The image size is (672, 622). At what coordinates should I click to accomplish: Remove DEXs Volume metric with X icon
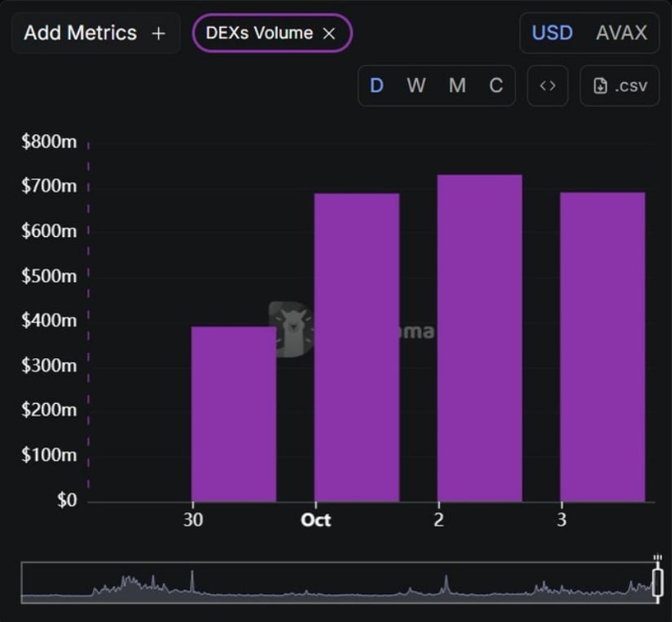tap(329, 33)
